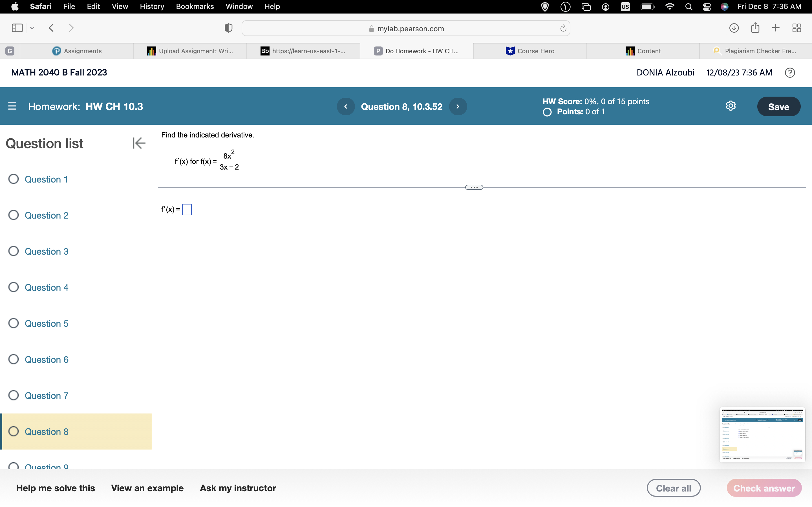The width and height of the screenshot is (812, 507).
Task: Click the Check answer button
Action: point(764,488)
